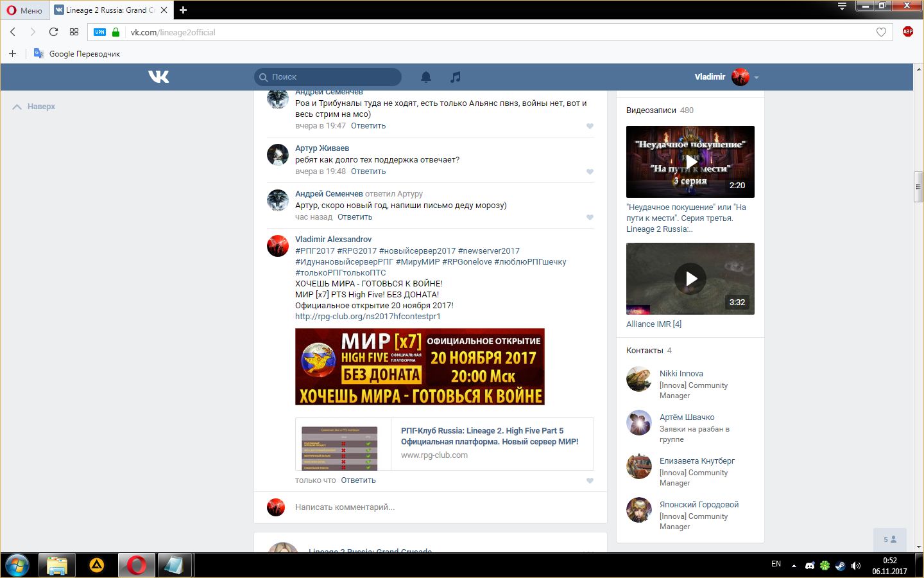Screen dimensions: 924x578
Task: Show hidden system tray icons
Action: coord(794,566)
